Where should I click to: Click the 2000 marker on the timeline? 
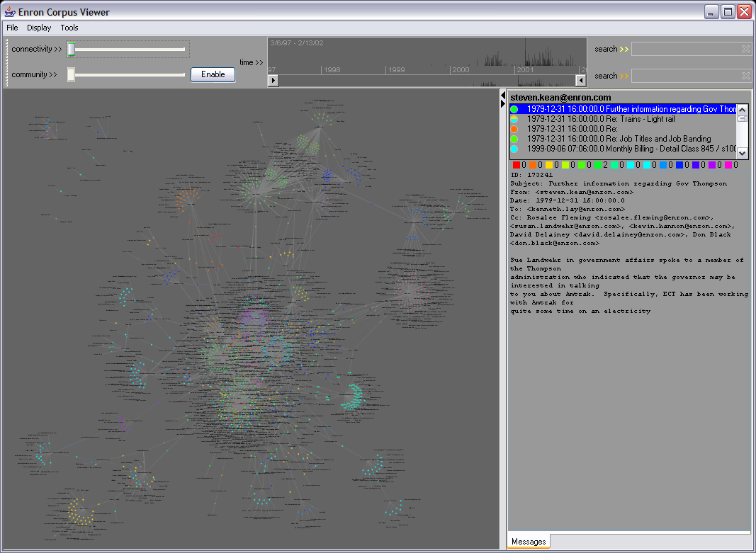[461, 70]
